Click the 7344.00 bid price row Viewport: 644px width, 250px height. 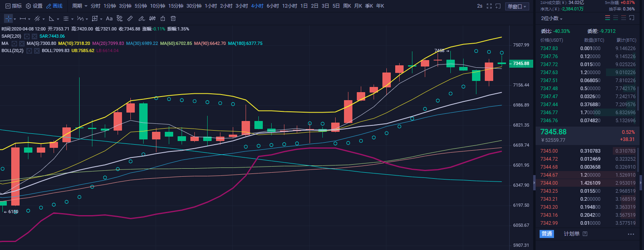[x=549, y=183]
